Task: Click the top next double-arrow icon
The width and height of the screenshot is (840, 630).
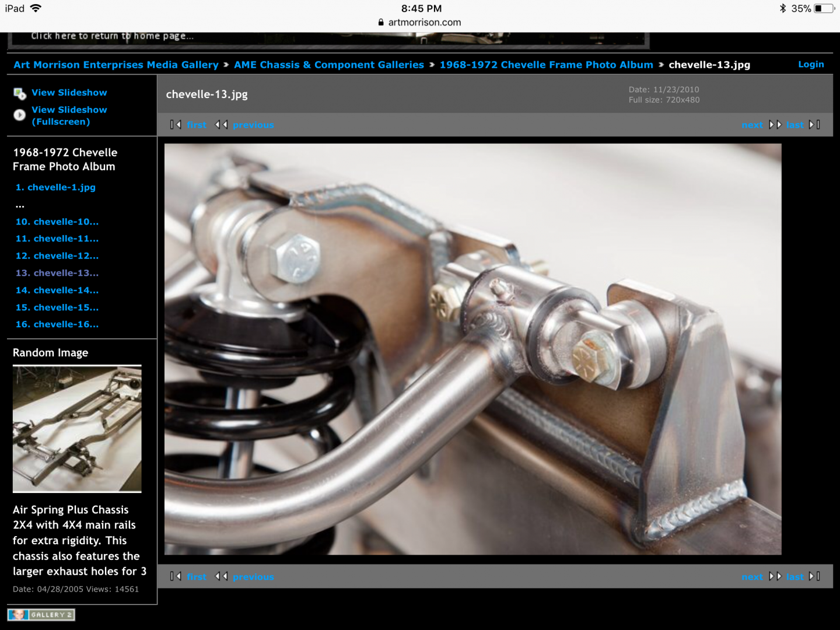Action: tap(775, 124)
